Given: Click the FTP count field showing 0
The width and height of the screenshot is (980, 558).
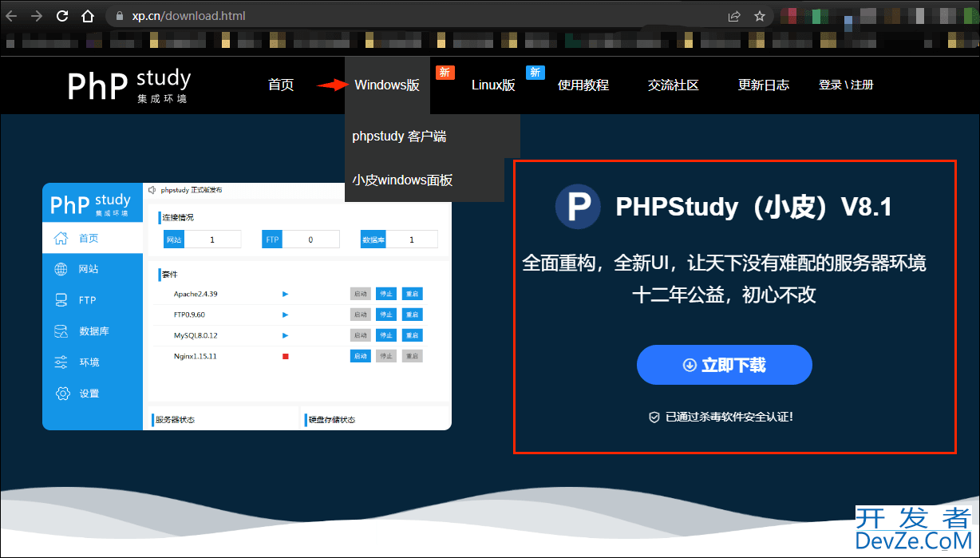Looking at the screenshot, I should (x=311, y=239).
